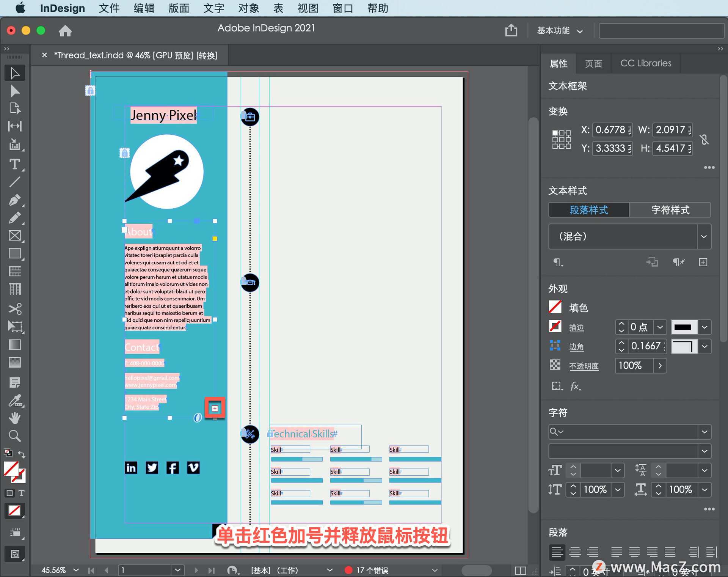Select left align paragraph button
Image resolution: width=728 pixels, height=577 pixels.
pos(557,552)
